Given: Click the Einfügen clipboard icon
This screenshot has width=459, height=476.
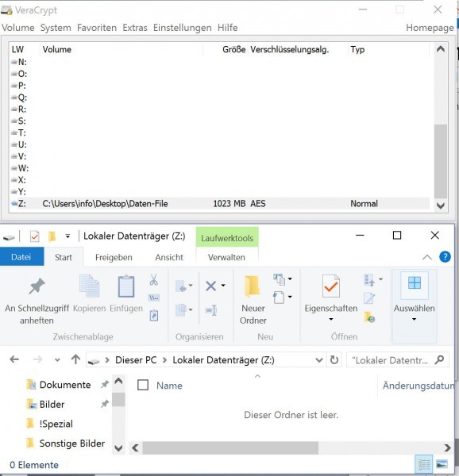Looking at the screenshot, I should tap(126, 286).
